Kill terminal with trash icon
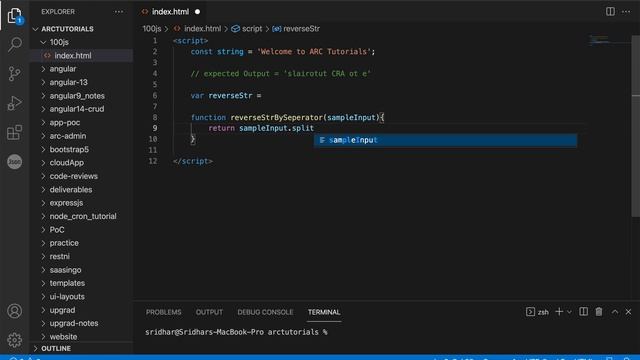Image resolution: width=640 pixels, height=360 pixels. tap(599, 312)
